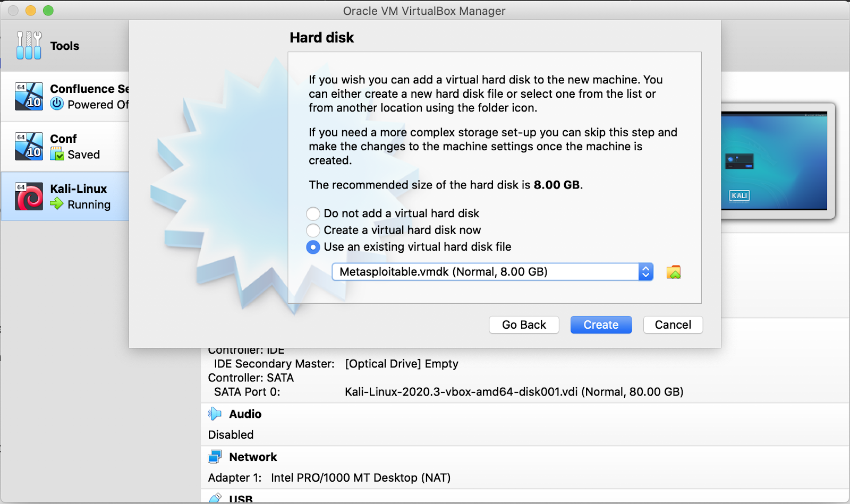The image size is (850, 504).
Task: Click the Conf VM Windows 10 icon
Action: click(x=29, y=146)
